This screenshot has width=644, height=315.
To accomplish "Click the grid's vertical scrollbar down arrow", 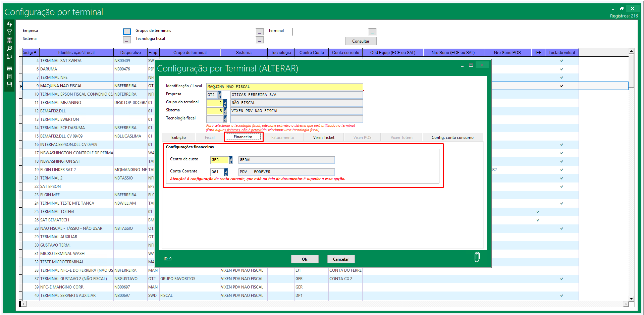I will pyautogui.click(x=631, y=299).
